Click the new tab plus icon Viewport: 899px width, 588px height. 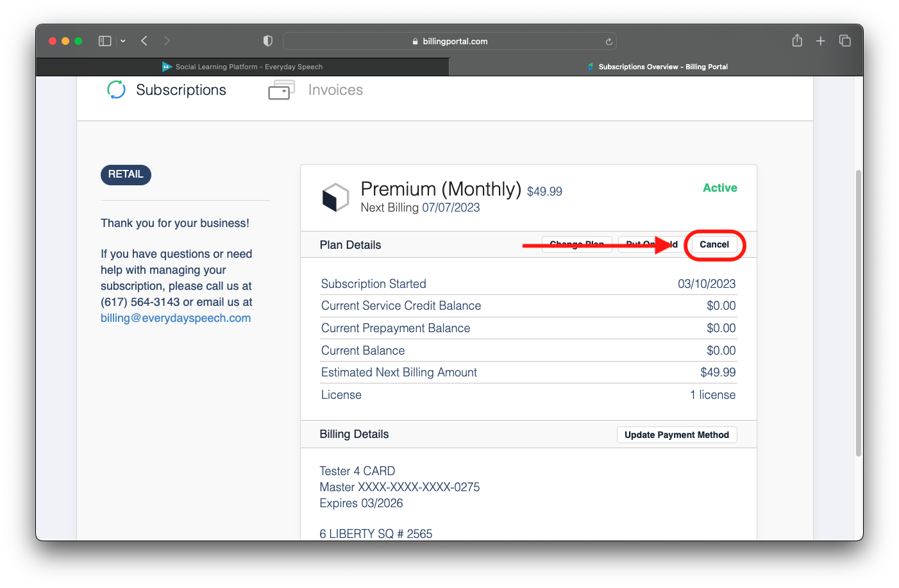821,40
